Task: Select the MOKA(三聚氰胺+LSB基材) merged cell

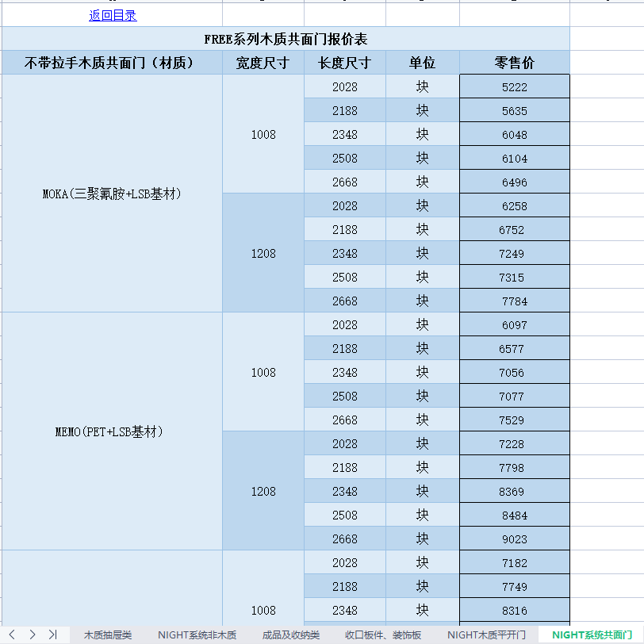Action: 112,194
